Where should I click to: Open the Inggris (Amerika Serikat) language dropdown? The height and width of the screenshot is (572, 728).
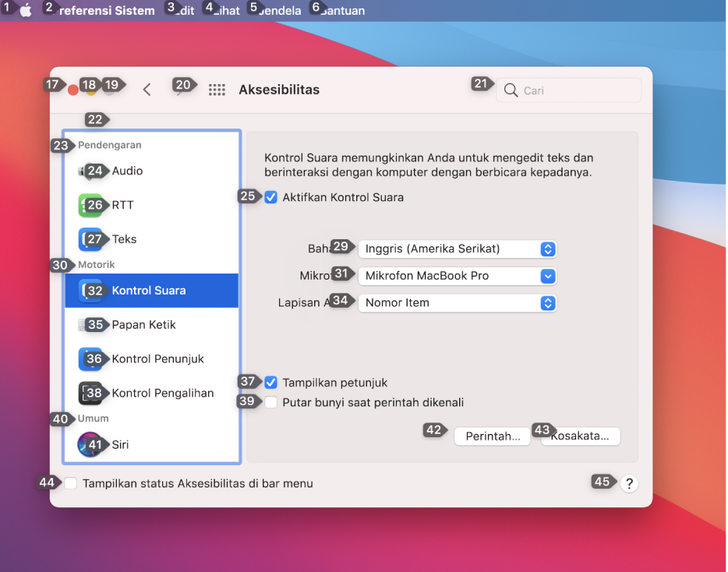click(x=458, y=249)
